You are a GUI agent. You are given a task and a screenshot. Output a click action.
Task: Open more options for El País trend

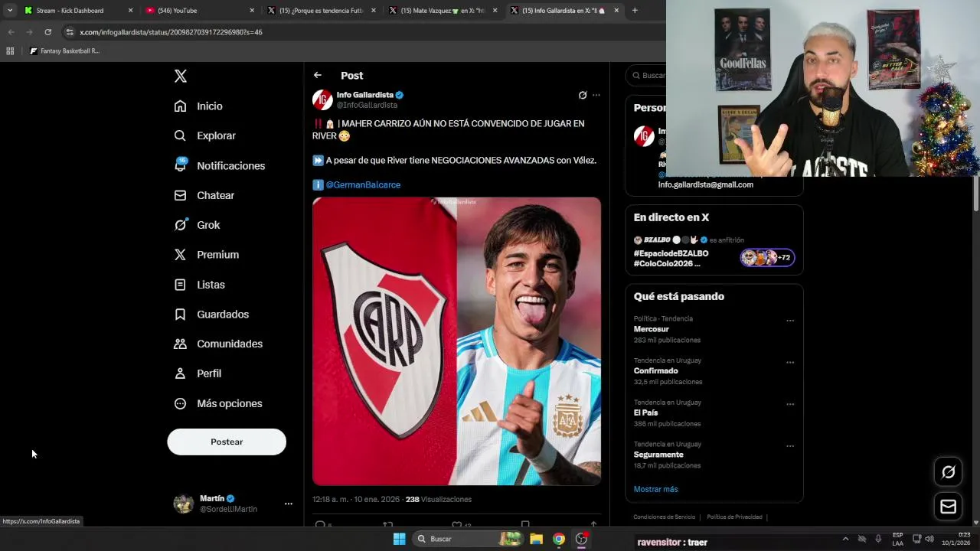point(790,404)
